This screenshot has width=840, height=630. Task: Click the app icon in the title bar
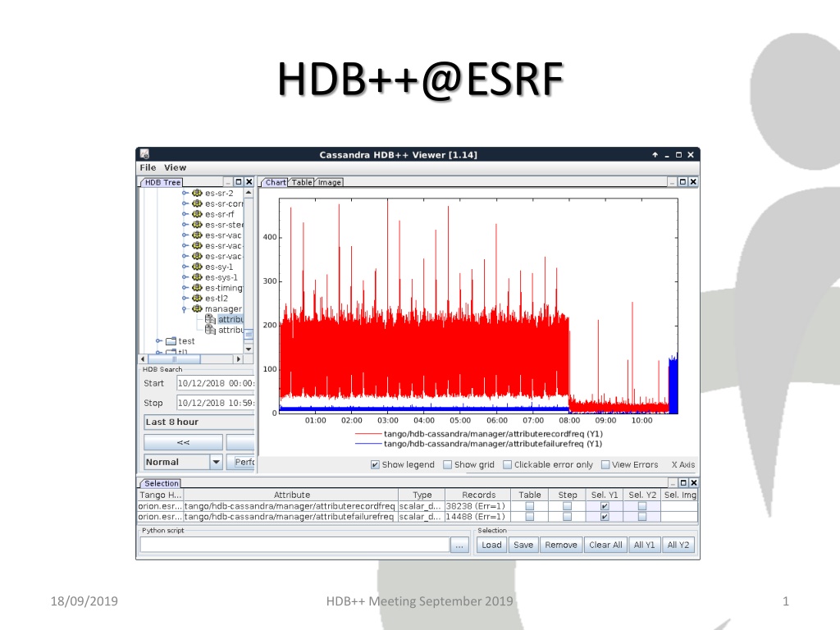pyautogui.click(x=144, y=154)
